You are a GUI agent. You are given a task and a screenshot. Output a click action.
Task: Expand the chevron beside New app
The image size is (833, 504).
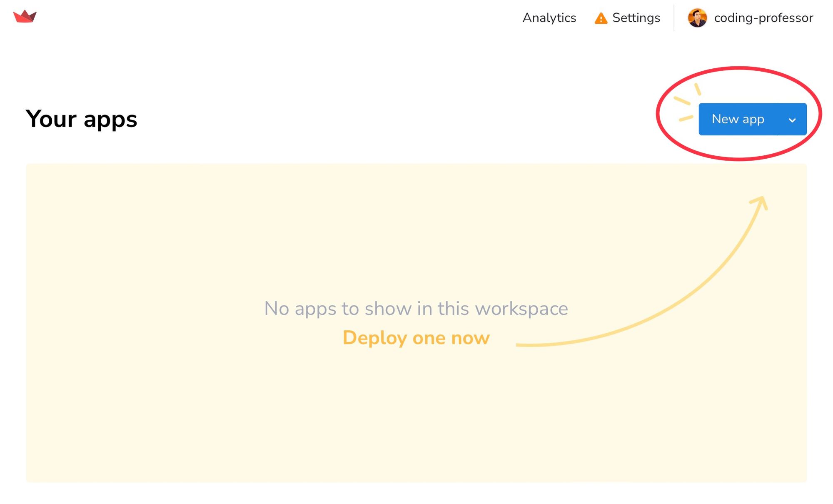click(x=792, y=120)
